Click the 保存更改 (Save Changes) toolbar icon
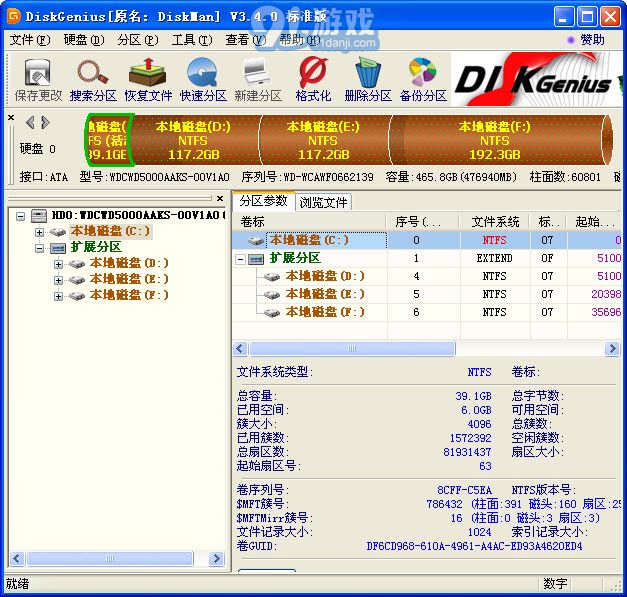 (x=38, y=80)
